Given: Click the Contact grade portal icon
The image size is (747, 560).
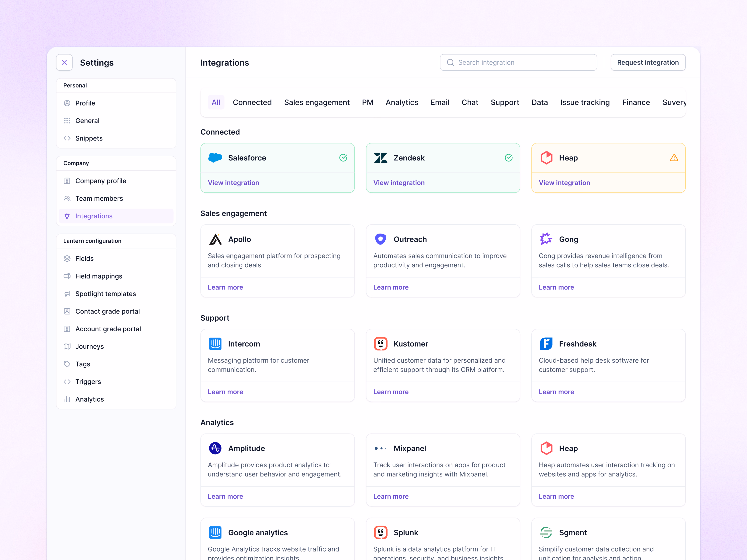Looking at the screenshot, I should point(67,311).
